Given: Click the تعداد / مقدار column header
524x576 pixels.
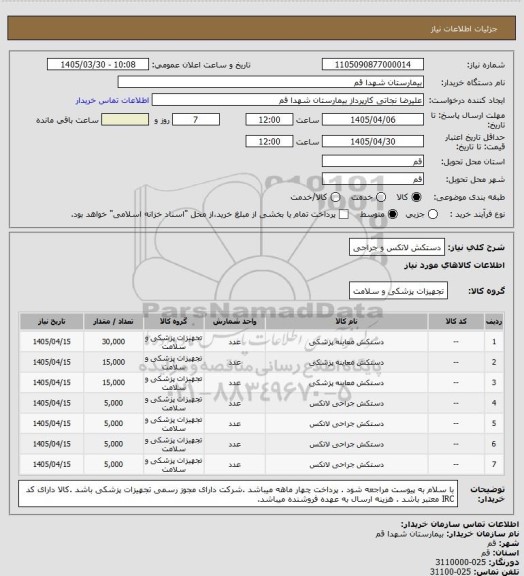Looking at the screenshot, I should click(113, 322).
